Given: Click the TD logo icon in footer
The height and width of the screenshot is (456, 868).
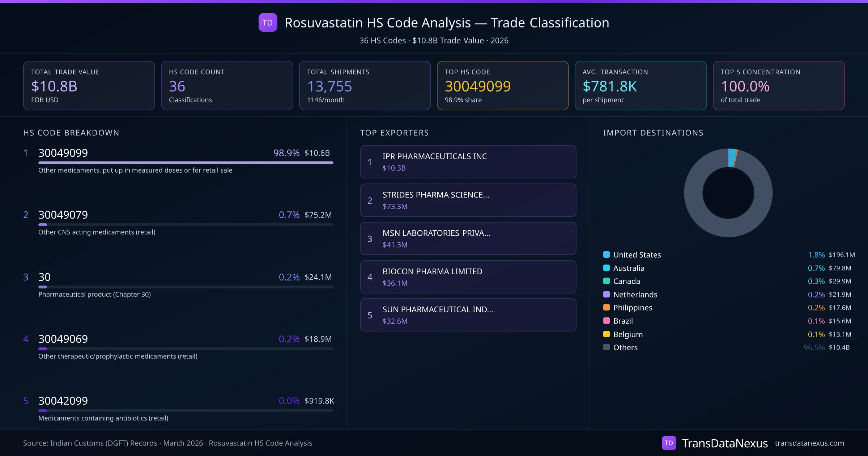Looking at the screenshot, I should click(669, 443).
